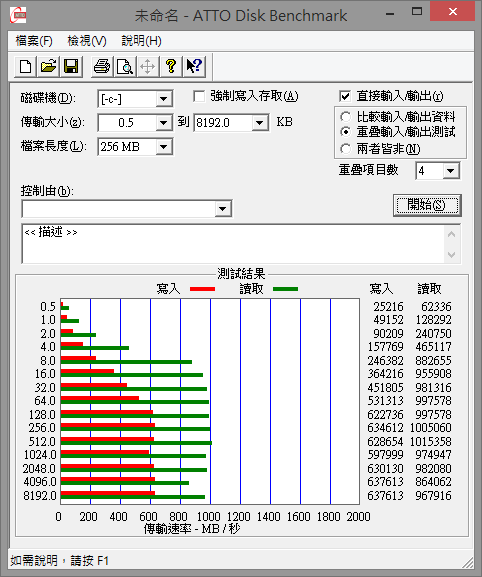This screenshot has width=482, height=577.
Task: Close the ATTO Disk Benchmark window
Action: [x=453, y=12]
